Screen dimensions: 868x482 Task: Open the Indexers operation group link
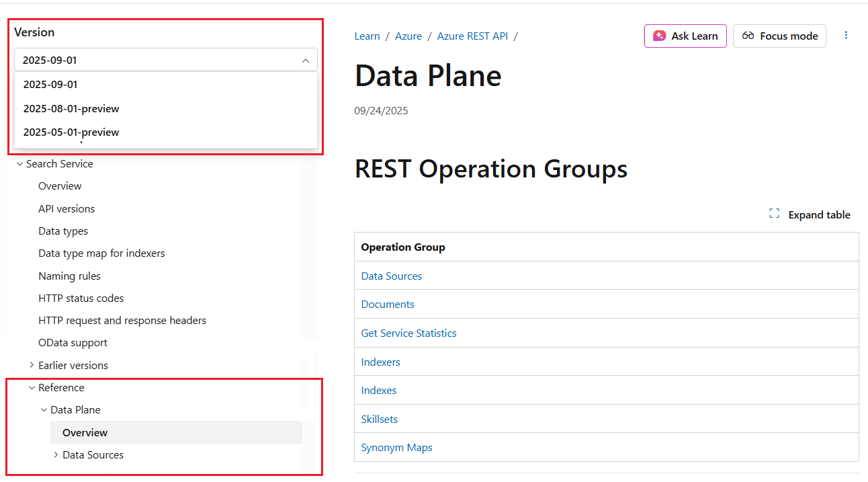point(380,362)
